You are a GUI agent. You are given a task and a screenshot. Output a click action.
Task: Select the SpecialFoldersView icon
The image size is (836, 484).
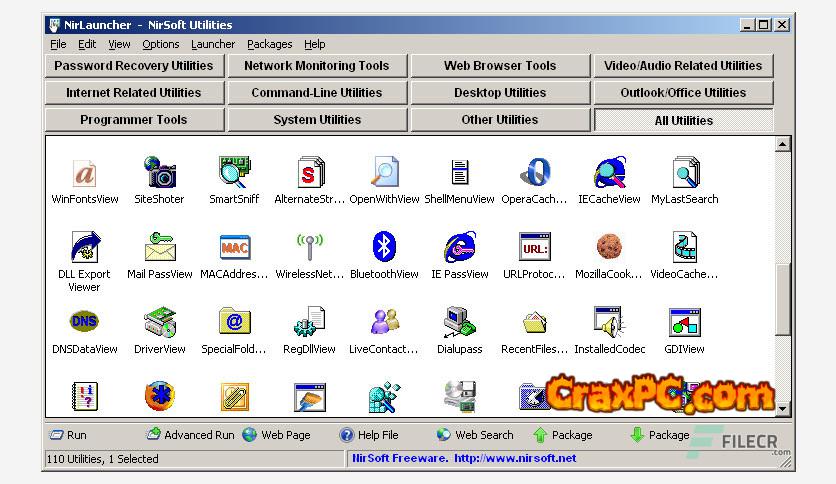pyautogui.click(x=234, y=321)
